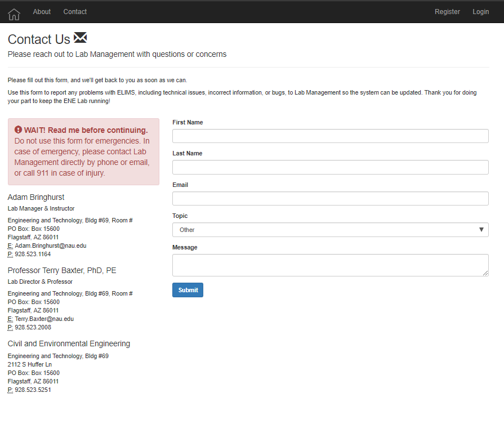Click the Topic field label
The width and height of the screenshot is (504, 433).
point(180,216)
